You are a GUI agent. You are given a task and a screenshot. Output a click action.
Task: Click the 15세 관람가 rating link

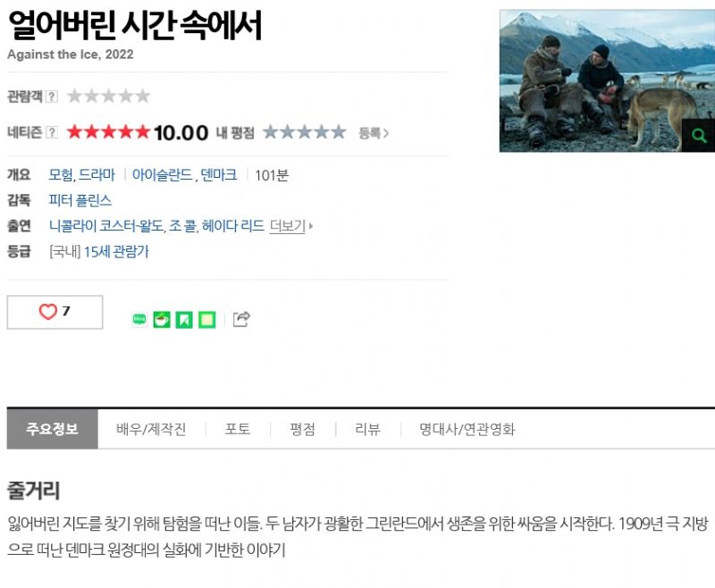point(116,251)
